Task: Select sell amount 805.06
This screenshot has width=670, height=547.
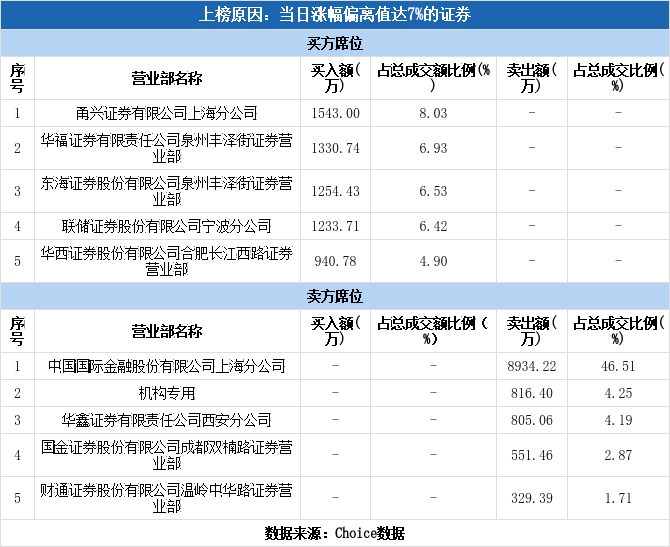Action: click(x=532, y=420)
